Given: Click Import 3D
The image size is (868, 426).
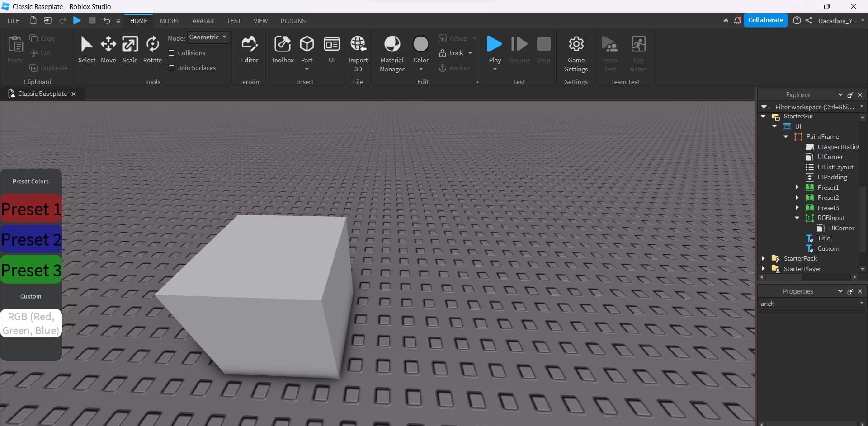Looking at the screenshot, I should [x=358, y=54].
